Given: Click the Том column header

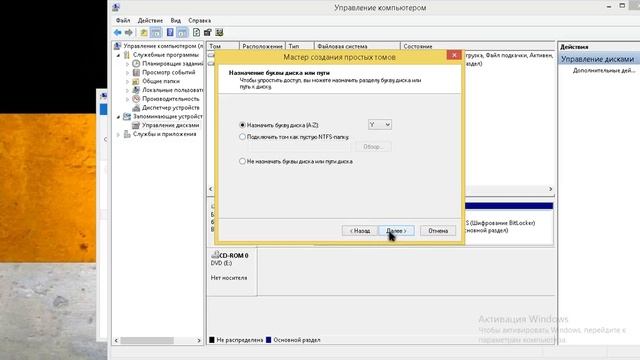Looking at the screenshot, I should [x=223, y=46].
